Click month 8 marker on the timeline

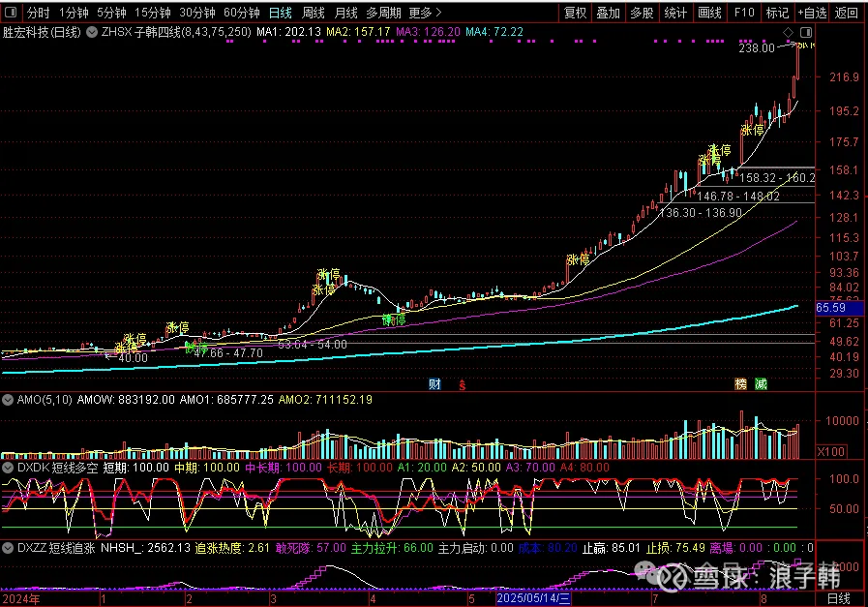click(x=763, y=599)
